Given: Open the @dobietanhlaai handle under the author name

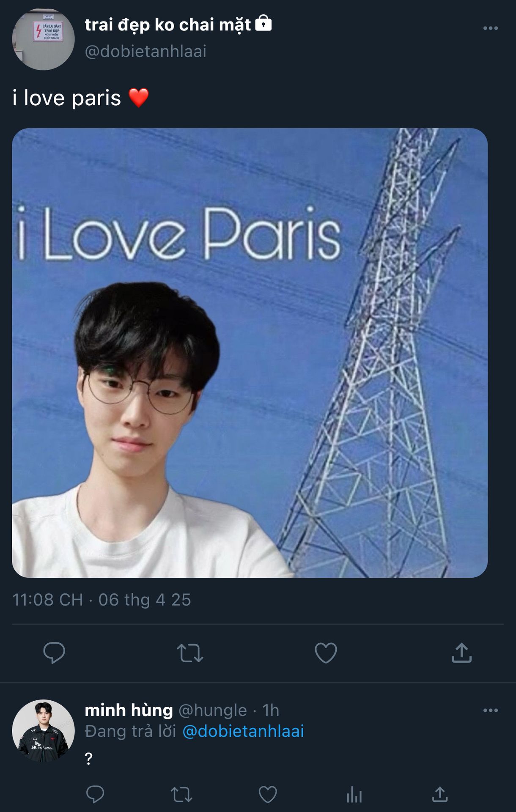Looking at the screenshot, I should tap(145, 51).
